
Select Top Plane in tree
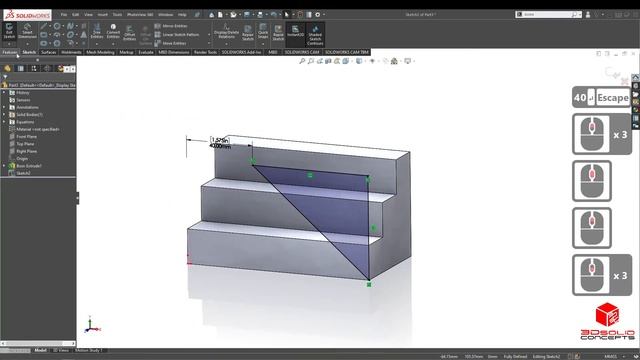25,144
